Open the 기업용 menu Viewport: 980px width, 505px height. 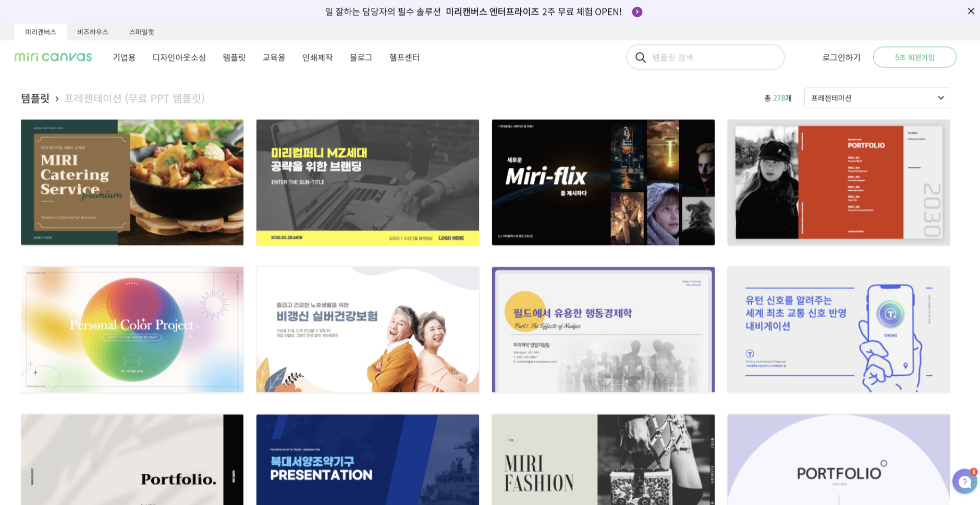click(124, 57)
